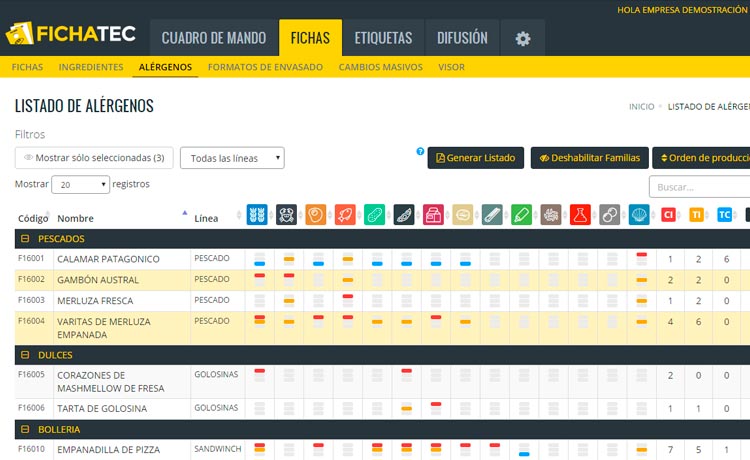Click the Deshabilitar Familias button
This screenshot has width=750, height=460.
(590, 158)
